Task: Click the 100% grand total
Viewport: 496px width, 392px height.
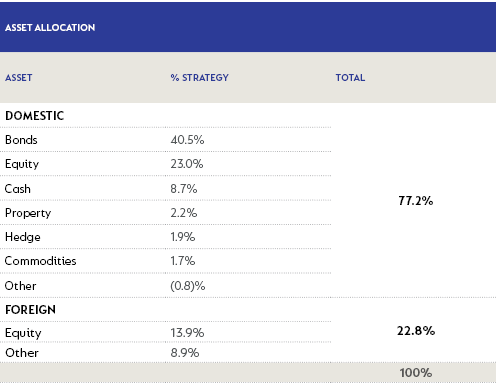Action: [416, 373]
